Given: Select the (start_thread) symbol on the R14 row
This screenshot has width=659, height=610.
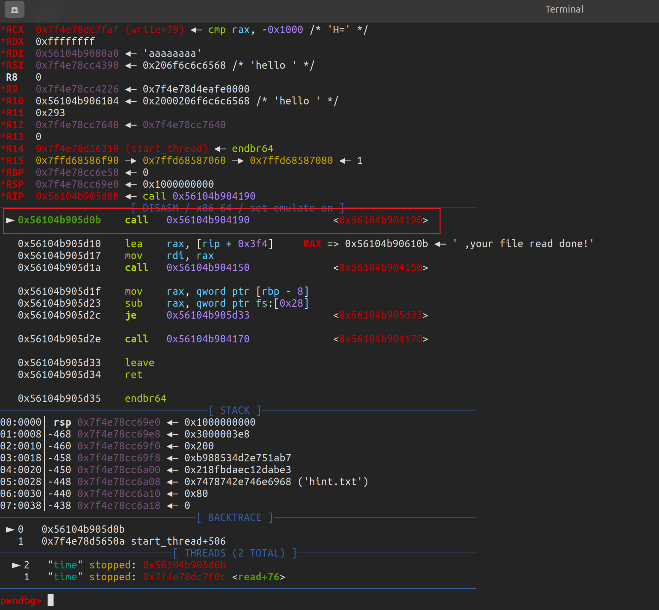Looking at the screenshot, I should click(166, 149).
